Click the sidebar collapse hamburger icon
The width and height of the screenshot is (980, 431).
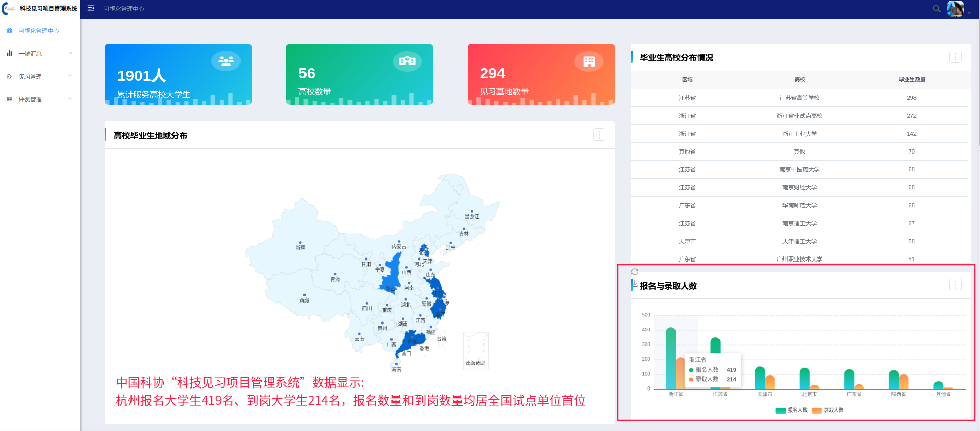click(91, 8)
